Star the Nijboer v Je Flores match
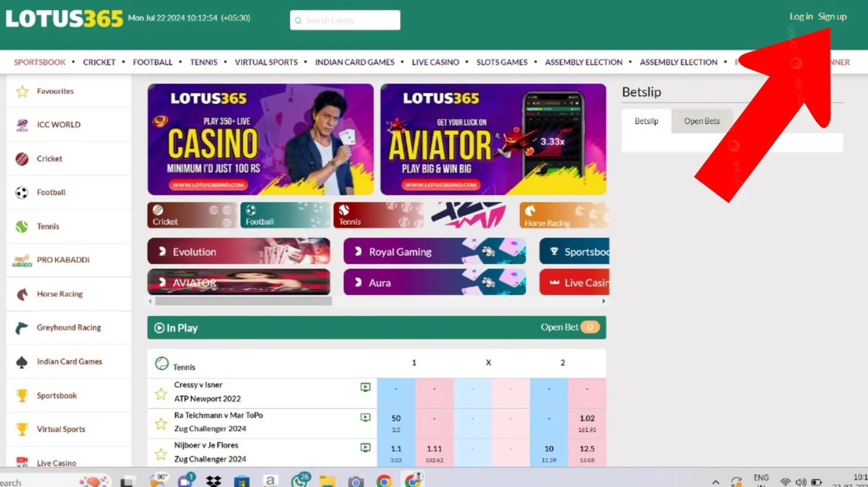 click(161, 454)
